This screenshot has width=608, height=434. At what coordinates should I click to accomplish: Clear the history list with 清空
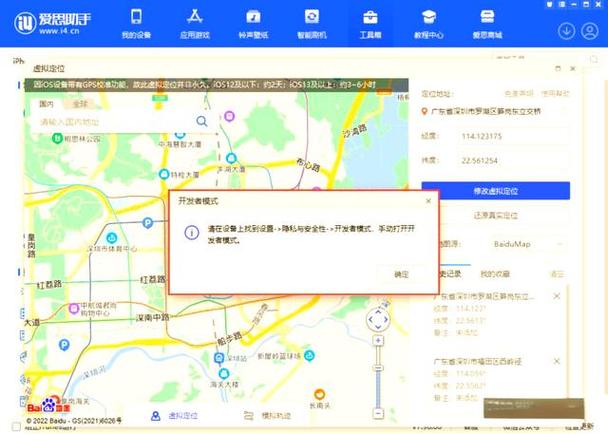(x=557, y=274)
